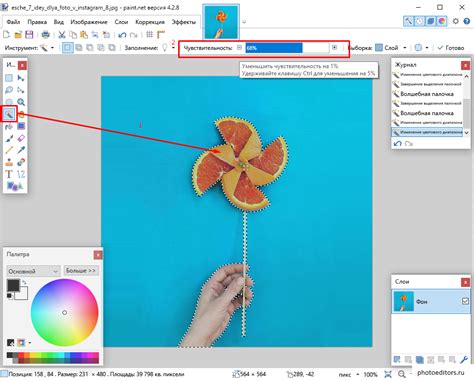474x381 pixels.
Task: Open the settings gear icon
Action: [456, 21]
